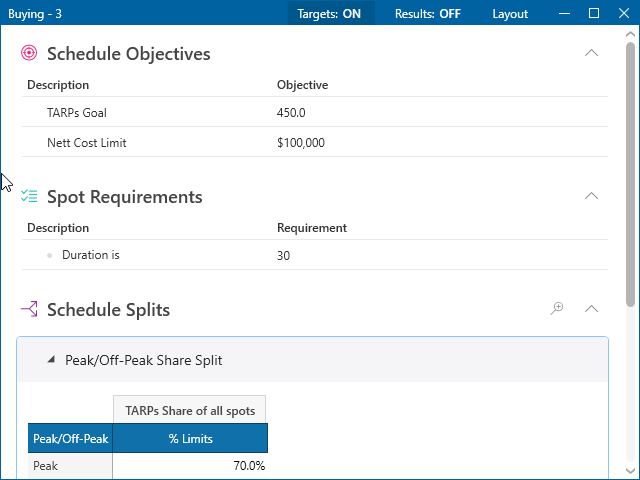The height and width of the screenshot is (480, 640).
Task: Click the scrollbar down arrow
Action: (x=631, y=471)
